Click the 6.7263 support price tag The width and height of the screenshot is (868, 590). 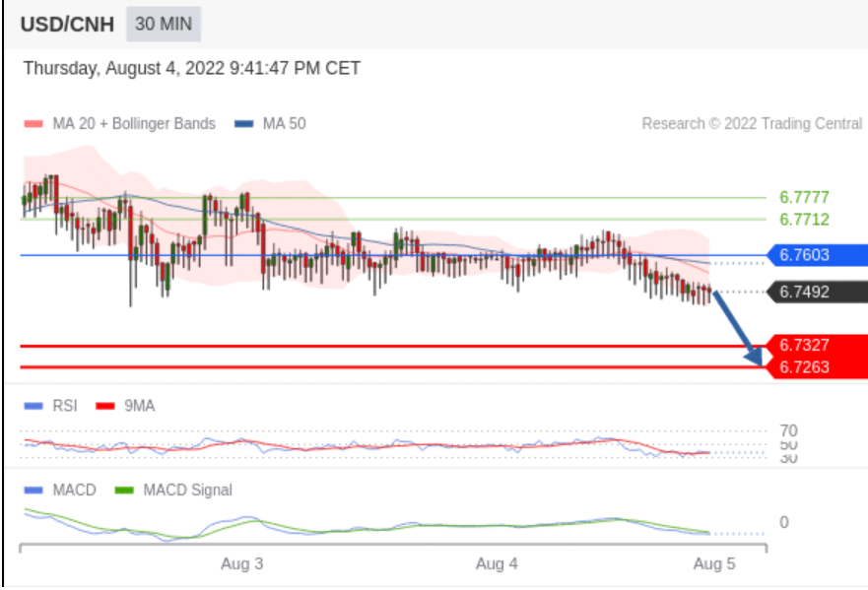click(x=817, y=367)
